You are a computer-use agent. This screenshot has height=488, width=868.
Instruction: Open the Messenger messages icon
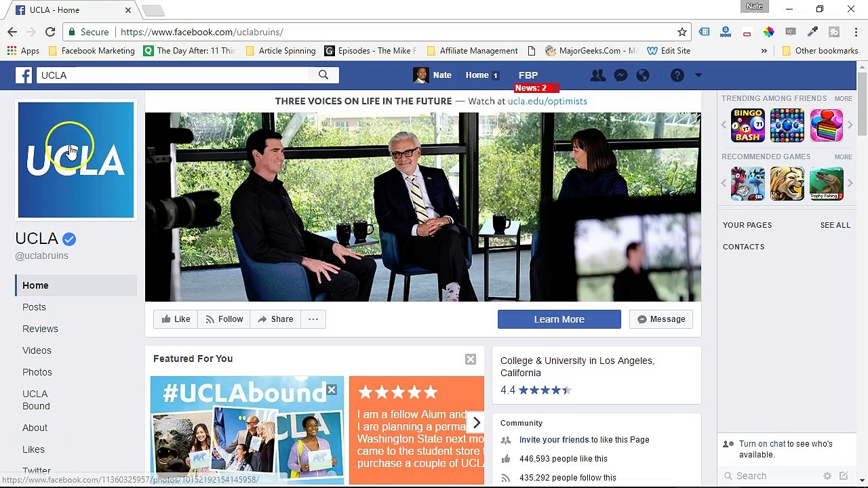(620, 75)
